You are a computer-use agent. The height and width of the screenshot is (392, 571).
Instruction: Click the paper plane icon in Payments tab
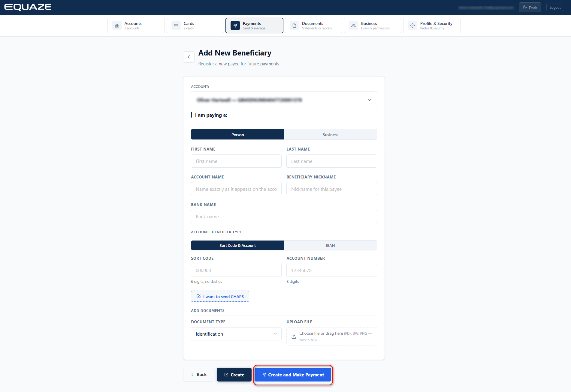click(235, 25)
